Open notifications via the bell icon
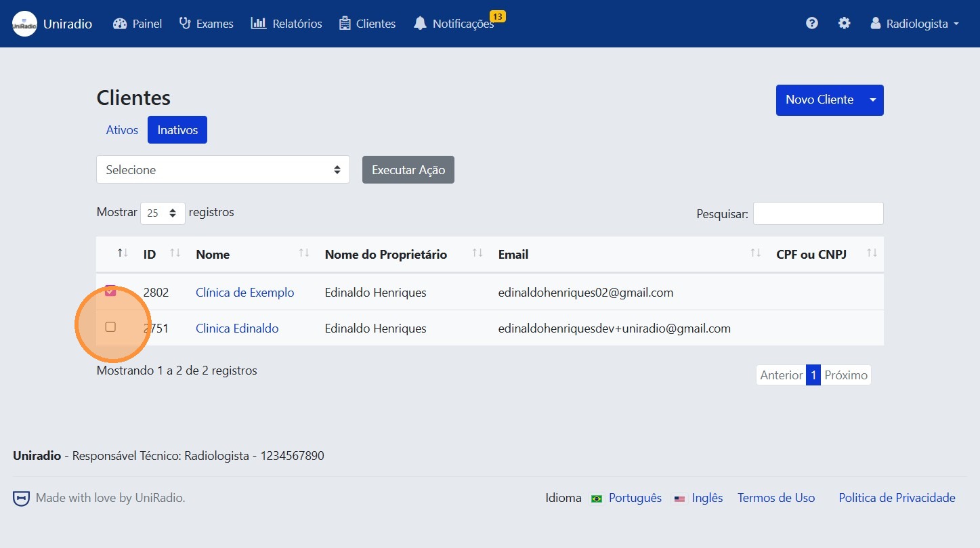Image resolution: width=980 pixels, height=548 pixels. coord(421,24)
